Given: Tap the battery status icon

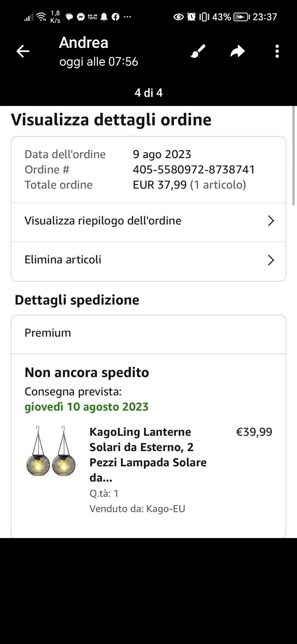Looking at the screenshot, I should (241, 17).
